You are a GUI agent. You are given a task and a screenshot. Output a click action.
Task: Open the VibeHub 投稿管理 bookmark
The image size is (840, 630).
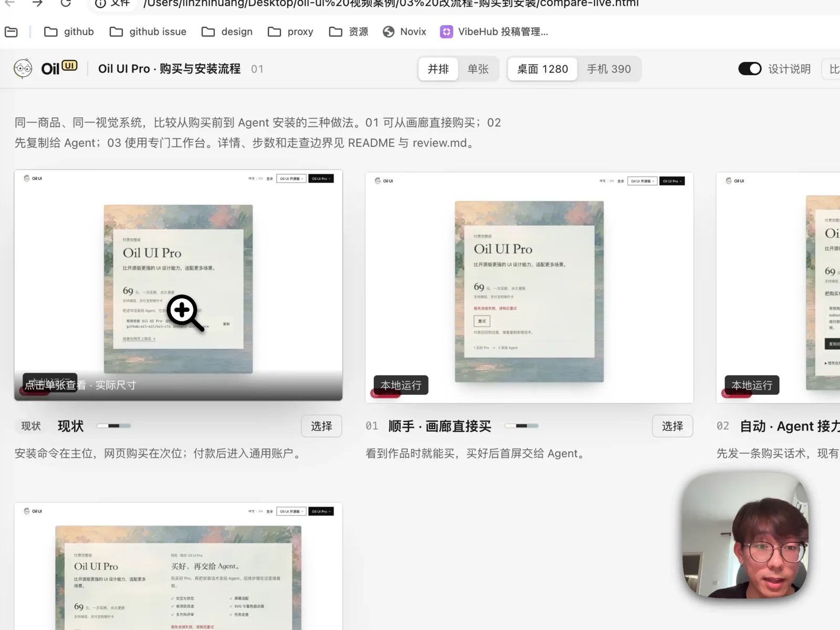click(494, 31)
